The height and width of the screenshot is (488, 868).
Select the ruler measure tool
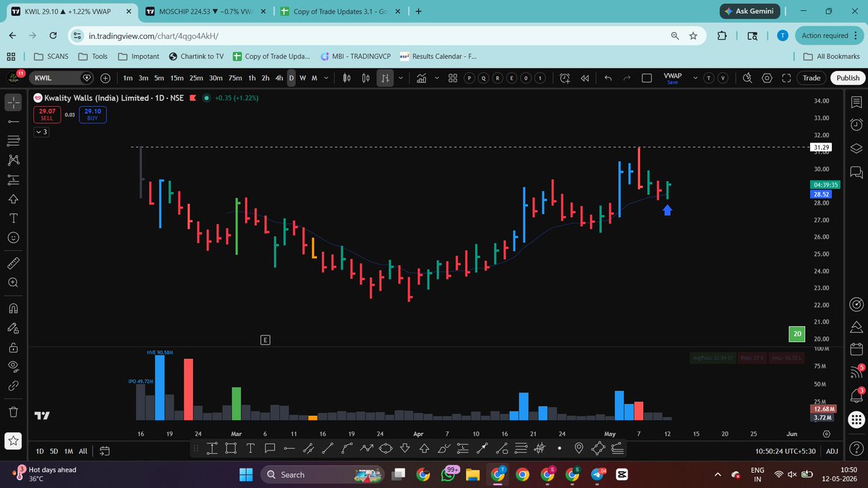pyautogui.click(x=14, y=262)
